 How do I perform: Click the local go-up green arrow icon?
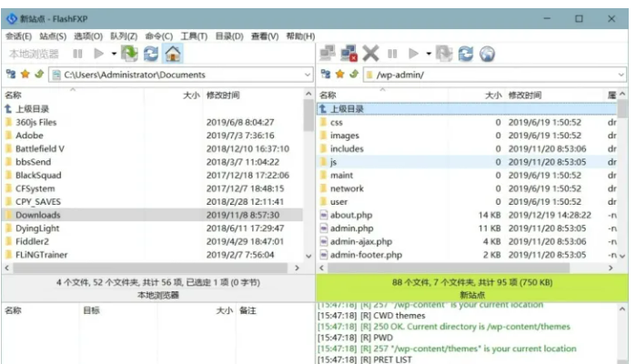pyautogui.click(x=39, y=75)
